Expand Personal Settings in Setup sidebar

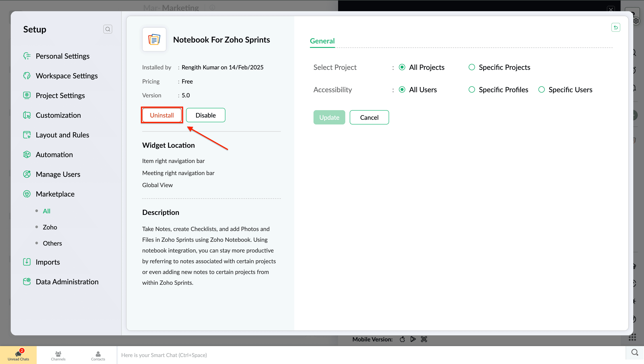[63, 56]
